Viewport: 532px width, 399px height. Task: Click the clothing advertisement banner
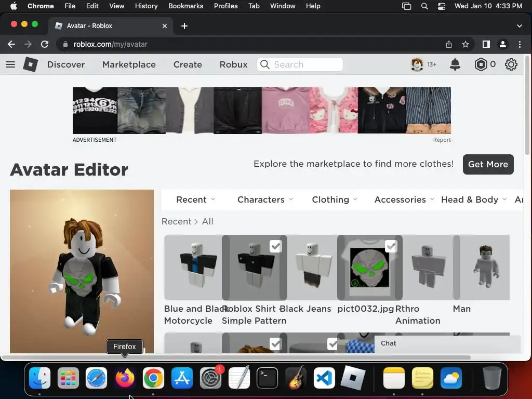click(x=262, y=111)
